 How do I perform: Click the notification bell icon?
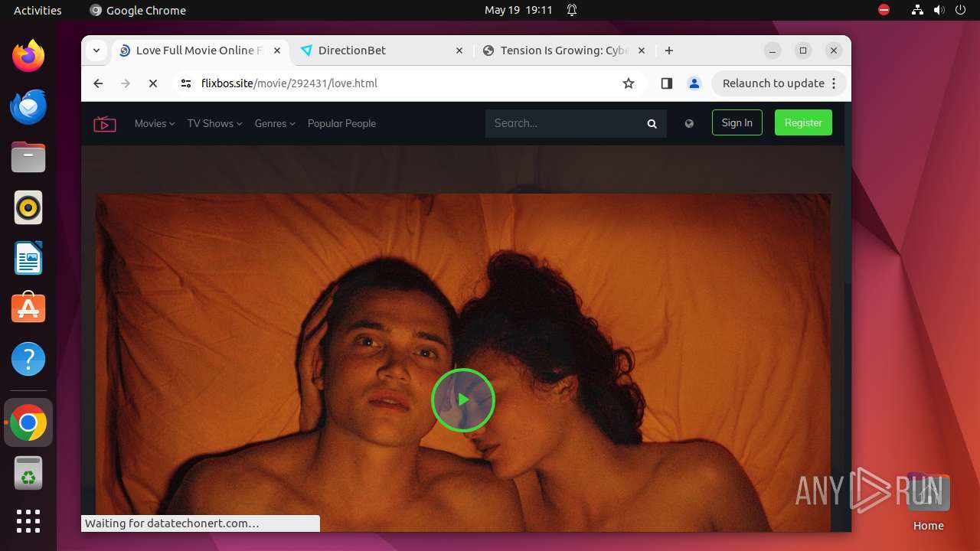point(572,10)
